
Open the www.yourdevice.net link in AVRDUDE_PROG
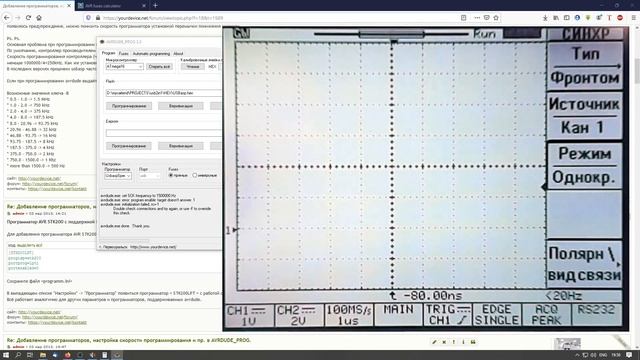[153, 247]
